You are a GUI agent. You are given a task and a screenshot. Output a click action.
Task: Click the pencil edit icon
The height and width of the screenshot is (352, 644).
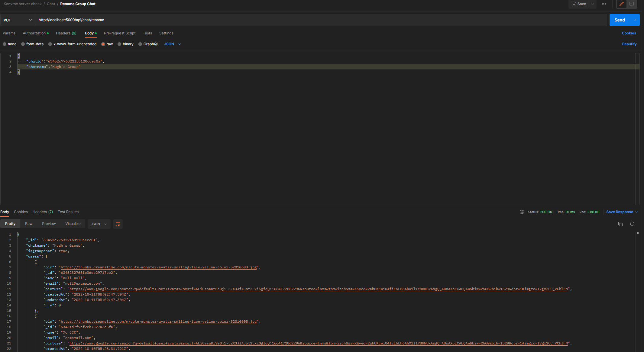point(621,4)
